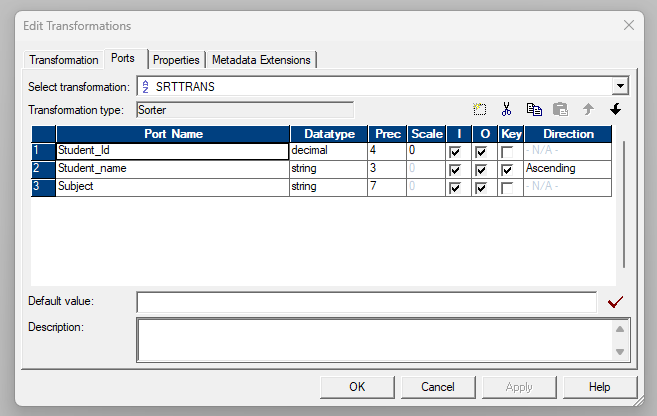This screenshot has height=416, width=657.
Task: Toggle Output checkbox for Subject port
Action: pyautogui.click(x=481, y=188)
